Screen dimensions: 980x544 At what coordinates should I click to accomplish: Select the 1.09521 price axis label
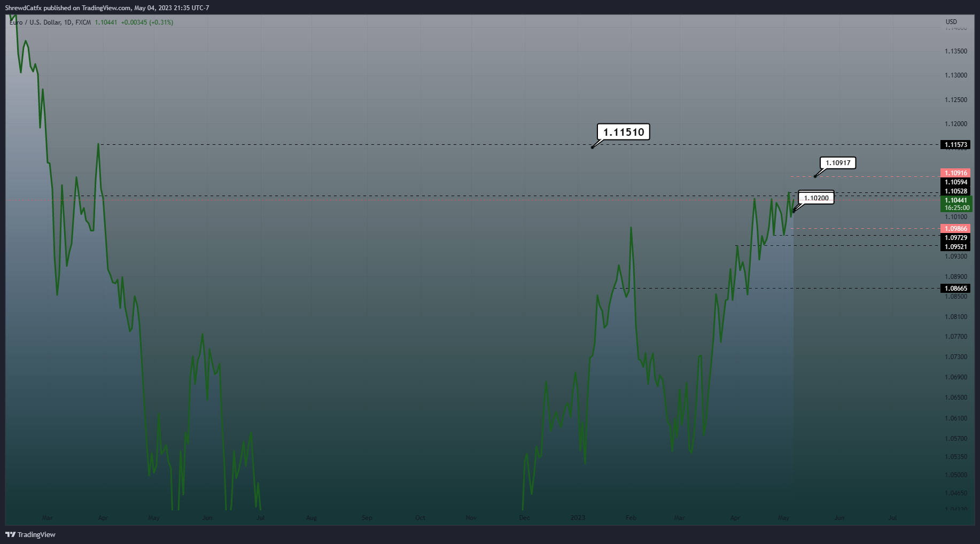pos(955,247)
